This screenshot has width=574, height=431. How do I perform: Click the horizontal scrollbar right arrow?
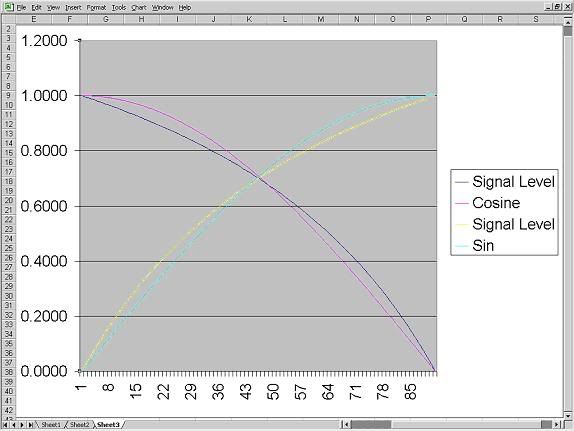pyautogui.click(x=556, y=424)
